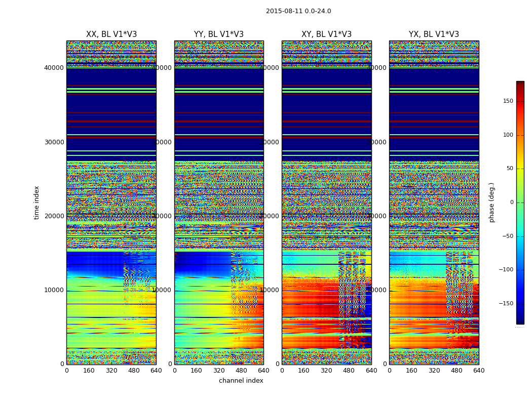Click the figure title "2015-08-11 0.0-24.0"
This screenshot has width=532, height=405.
(298, 11)
